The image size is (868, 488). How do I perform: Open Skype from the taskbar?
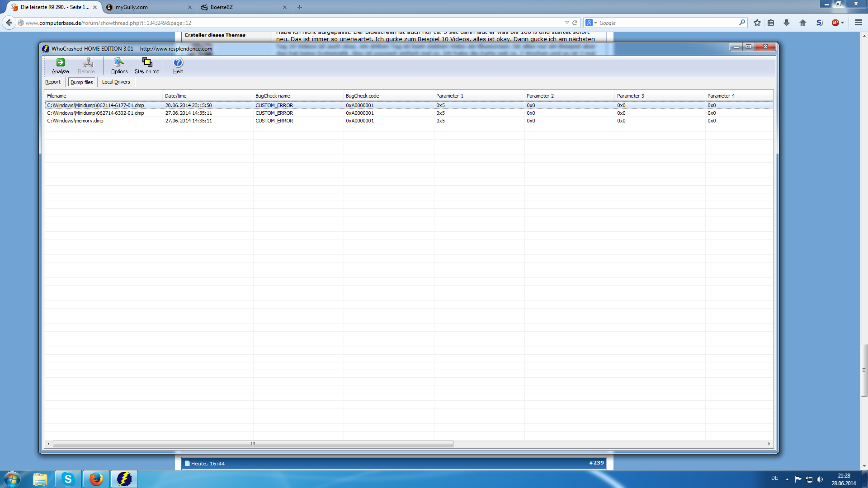tap(68, 479)
